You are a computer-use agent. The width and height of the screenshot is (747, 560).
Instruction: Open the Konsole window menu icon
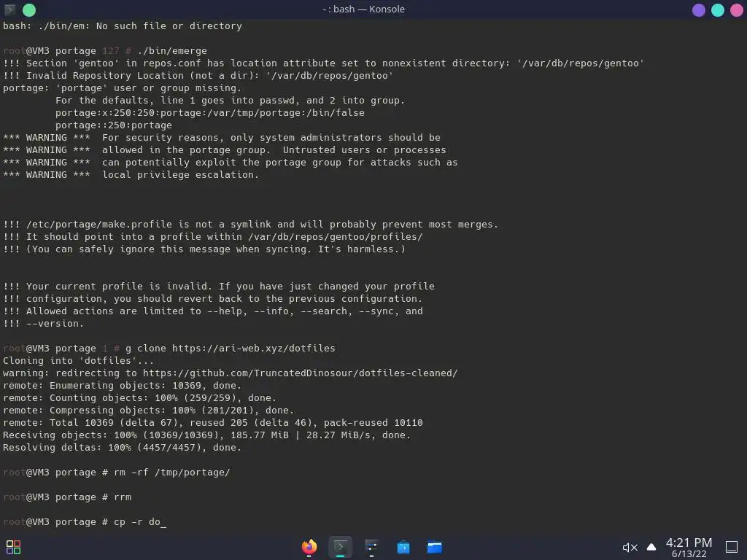point(10,9)
